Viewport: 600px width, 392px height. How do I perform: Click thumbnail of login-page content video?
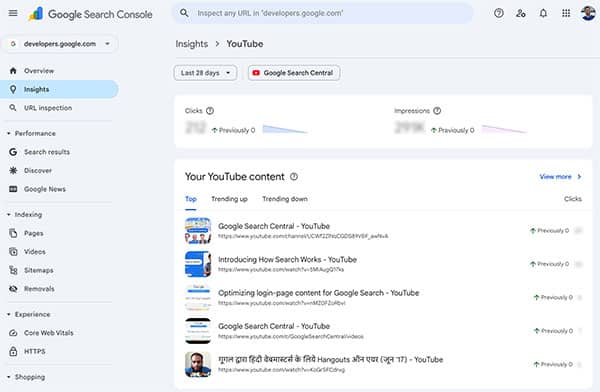198,297
